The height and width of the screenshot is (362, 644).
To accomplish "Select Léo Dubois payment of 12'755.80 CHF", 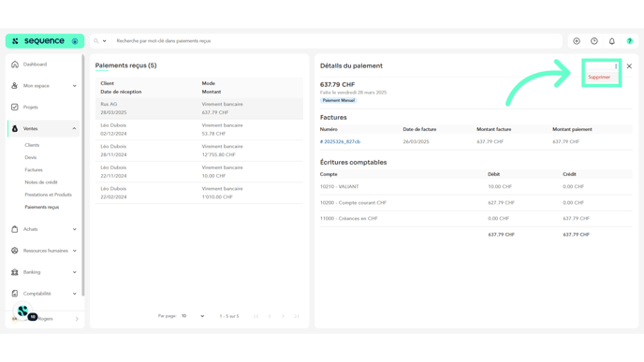I will [x=199, y=151].
